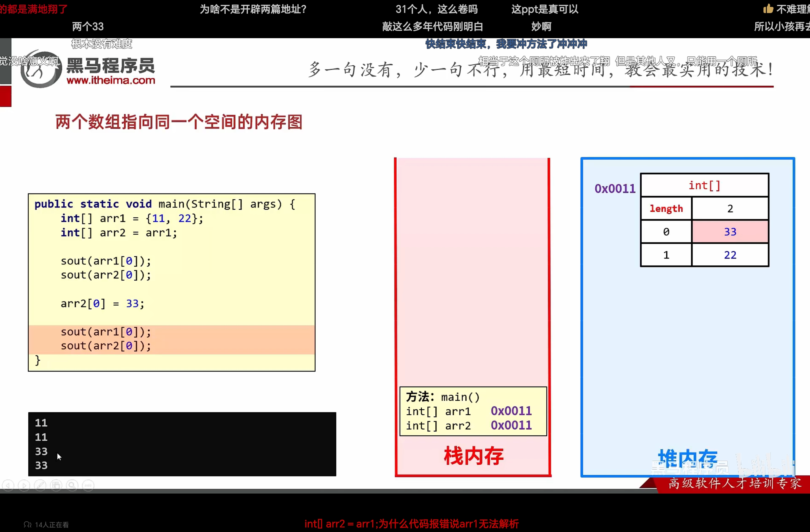Viewport: 810px width, 532px height.
Task: Click the viewers icon beside 14人正在看
Action: pyautogui.click(x=27, y=524)
